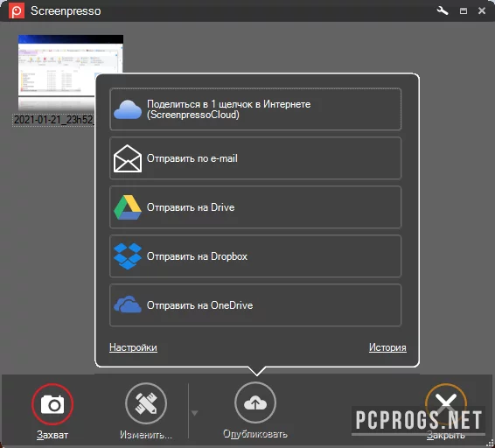Click the Dropbox logo icon
This screenshot has width=495, height=448.
coord(128,255)
